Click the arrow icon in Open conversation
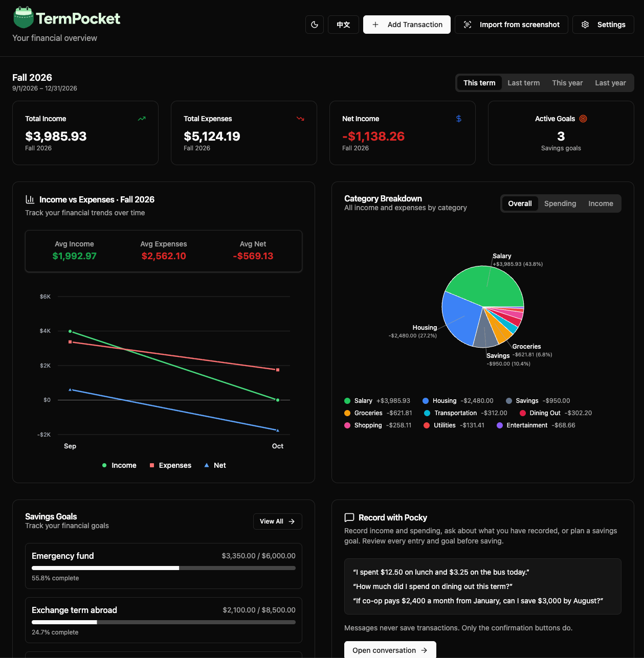 (424, 650)
